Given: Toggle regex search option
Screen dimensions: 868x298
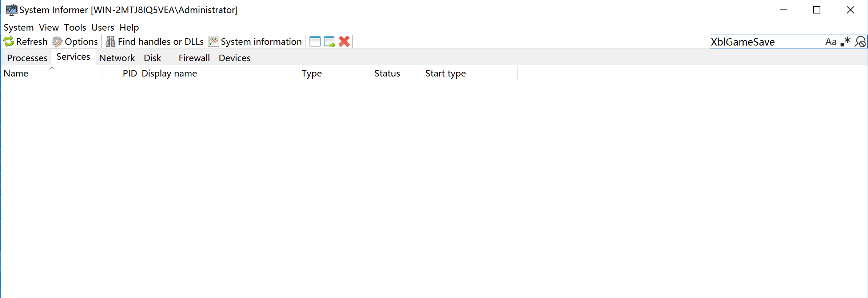Looking at the screenshot, I should (845, 42).
